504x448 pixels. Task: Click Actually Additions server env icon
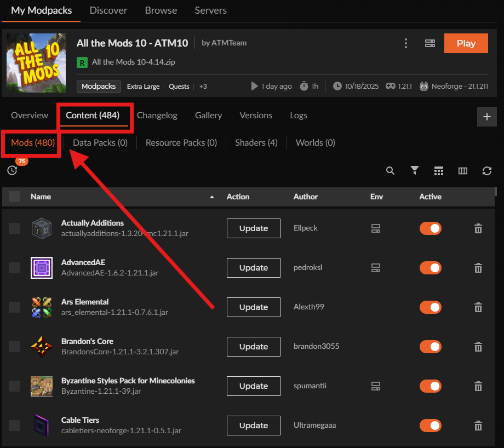(x=376, y=228)
